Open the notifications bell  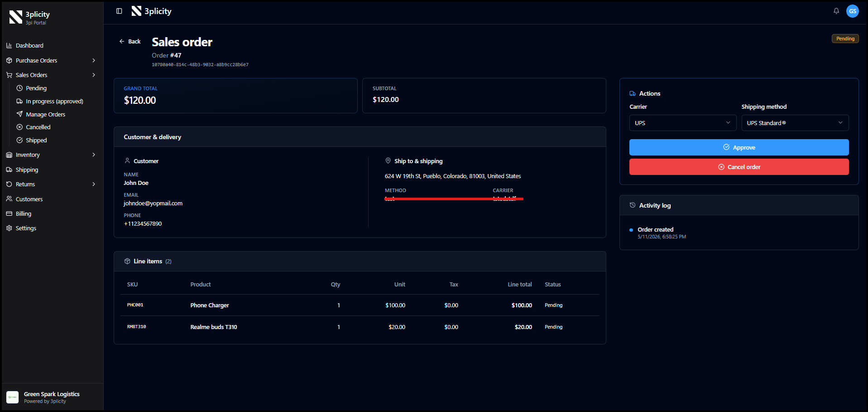click(x=836, y=11)
